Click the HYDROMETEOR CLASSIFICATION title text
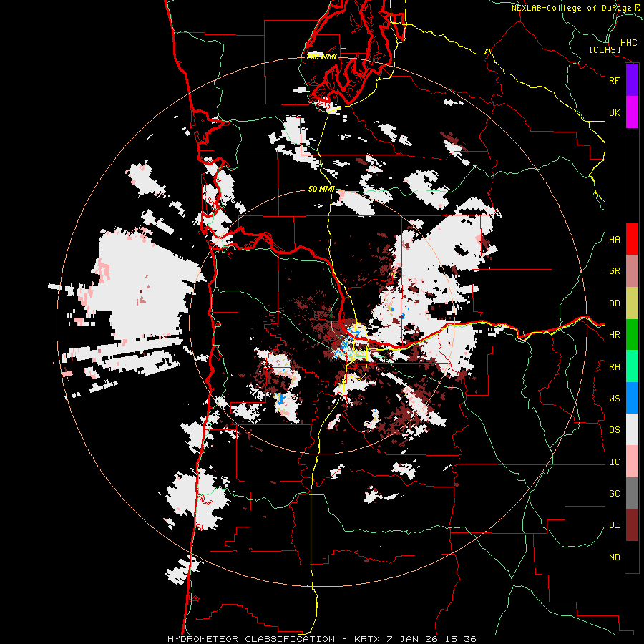Image resolution: width=644 pixels, height=644 pixels. point(251,639)
